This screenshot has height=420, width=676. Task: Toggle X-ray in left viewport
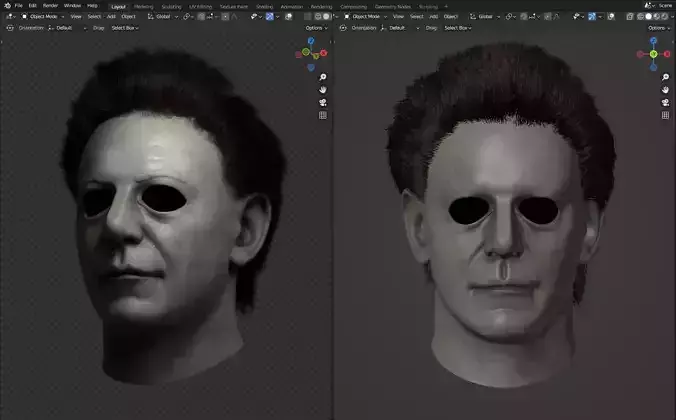[x=307, y=16]
